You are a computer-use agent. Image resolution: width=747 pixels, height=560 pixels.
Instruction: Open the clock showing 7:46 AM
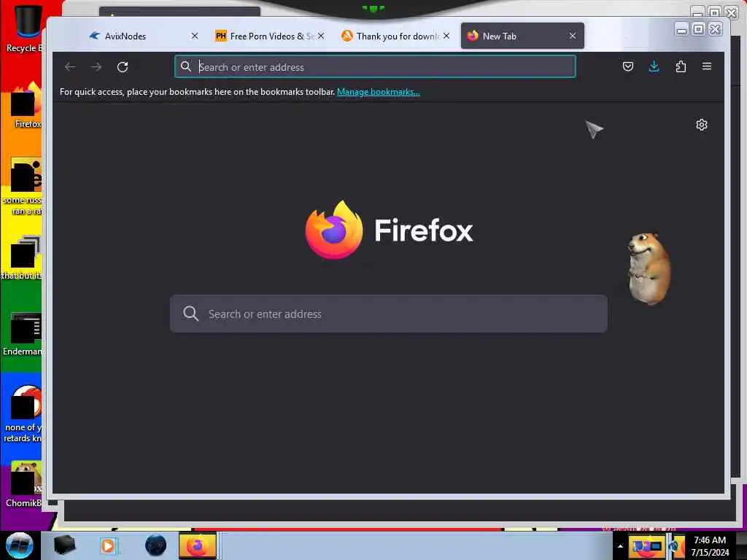point(710,546)
